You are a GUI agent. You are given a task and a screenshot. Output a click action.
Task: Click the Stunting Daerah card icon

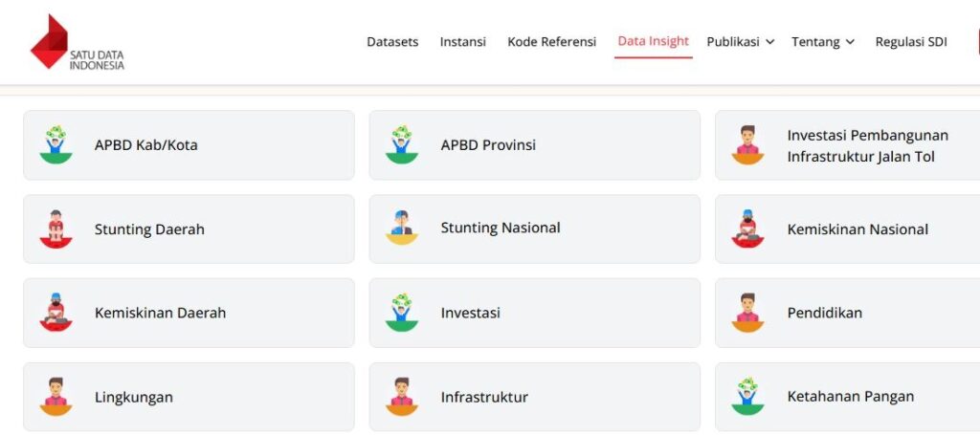point(56,229)
